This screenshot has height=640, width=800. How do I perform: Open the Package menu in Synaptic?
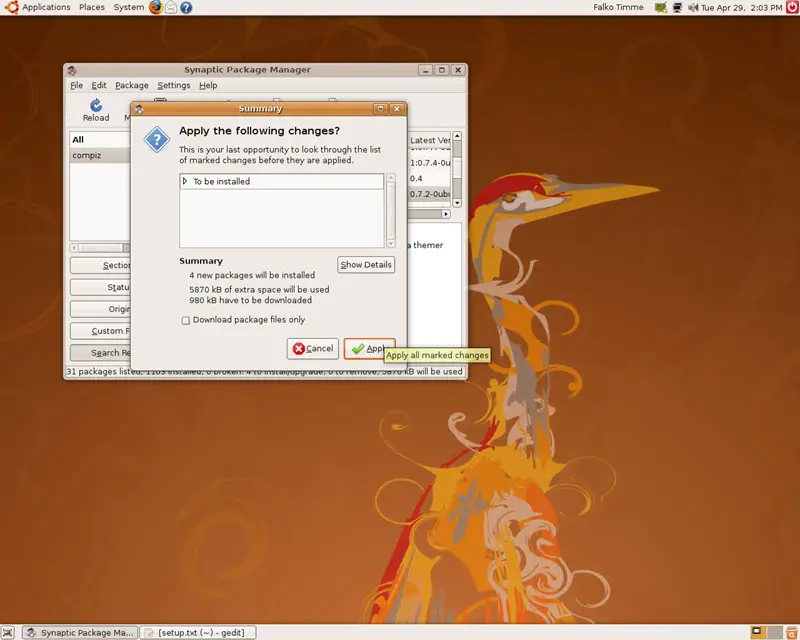[x=132, y=85]
